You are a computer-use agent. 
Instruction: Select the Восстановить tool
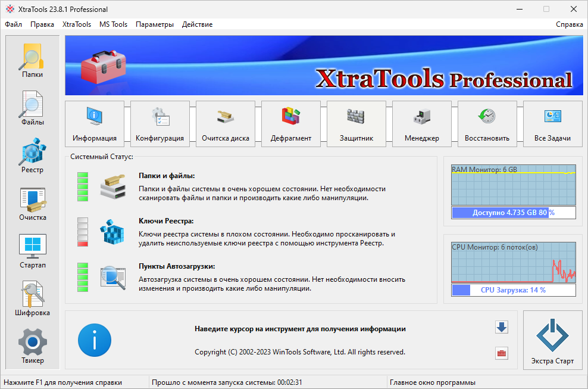tap(487, 123)
